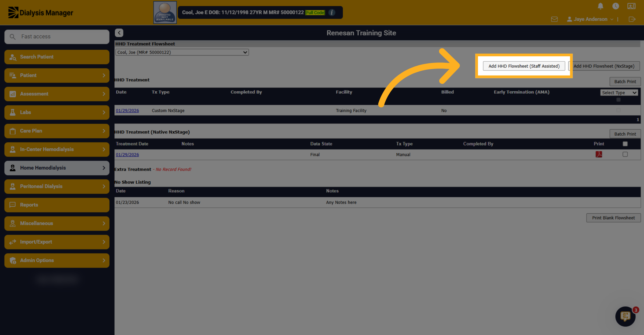Tick checkbox for Custom NxStage row
This screenshot has height=335, width=644.
coord(619,110)
